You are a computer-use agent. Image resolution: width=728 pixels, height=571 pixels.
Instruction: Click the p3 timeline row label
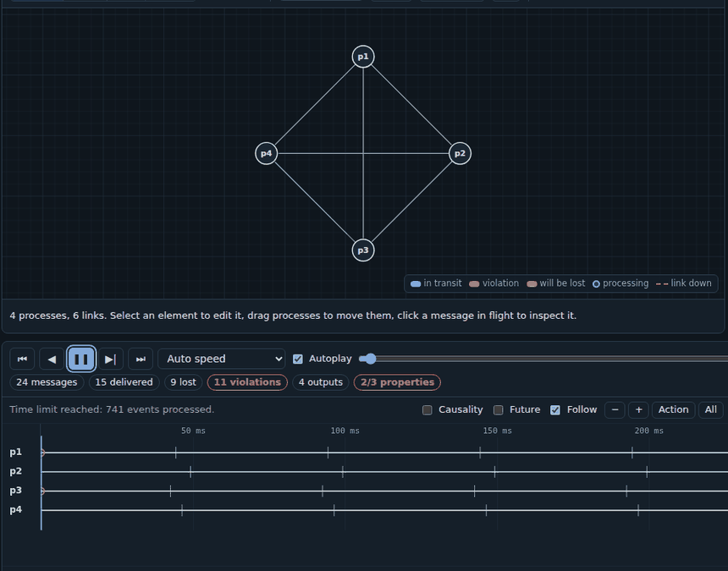point(16,491)
